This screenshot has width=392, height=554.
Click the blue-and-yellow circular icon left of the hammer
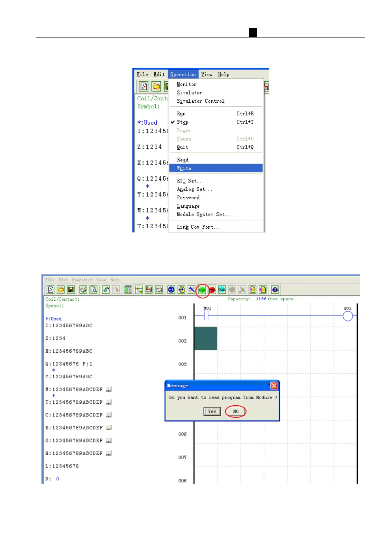tap(181, 290)
